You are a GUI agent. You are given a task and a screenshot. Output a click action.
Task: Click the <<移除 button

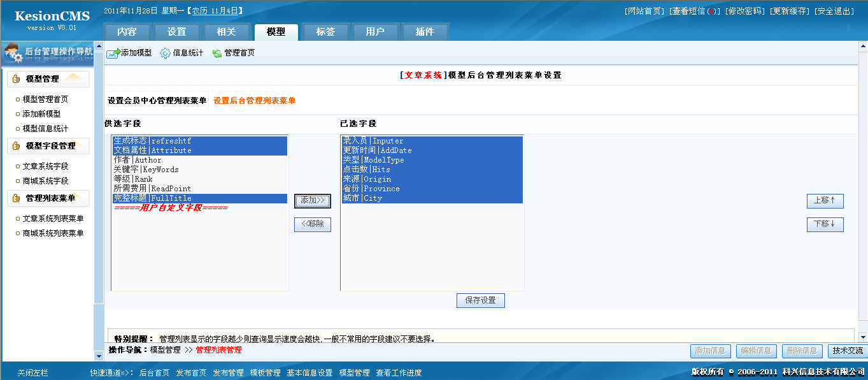(x=312, y=224)
